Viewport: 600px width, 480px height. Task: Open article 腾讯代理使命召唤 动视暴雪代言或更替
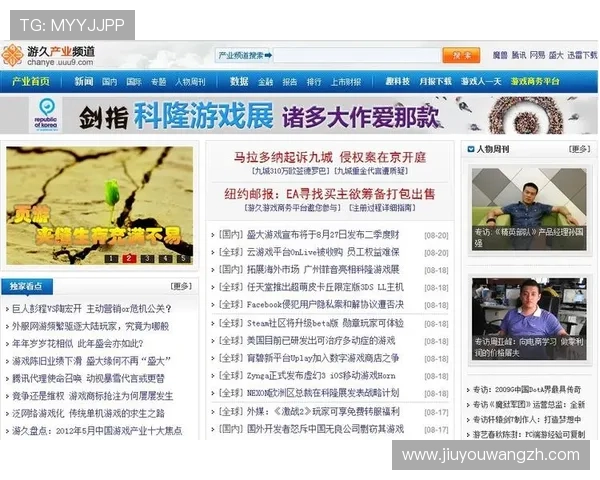pos(88,379)
